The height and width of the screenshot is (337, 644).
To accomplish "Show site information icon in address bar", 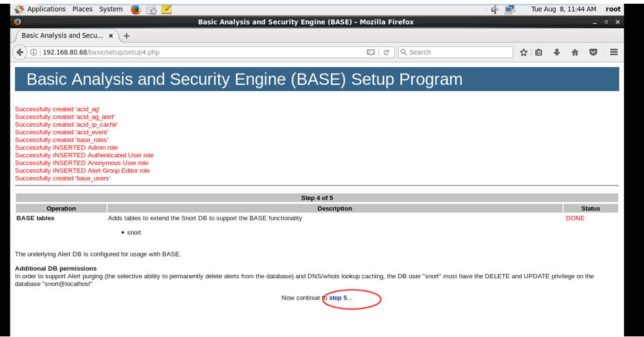I will pyautogui.click(x=34, y=52).
